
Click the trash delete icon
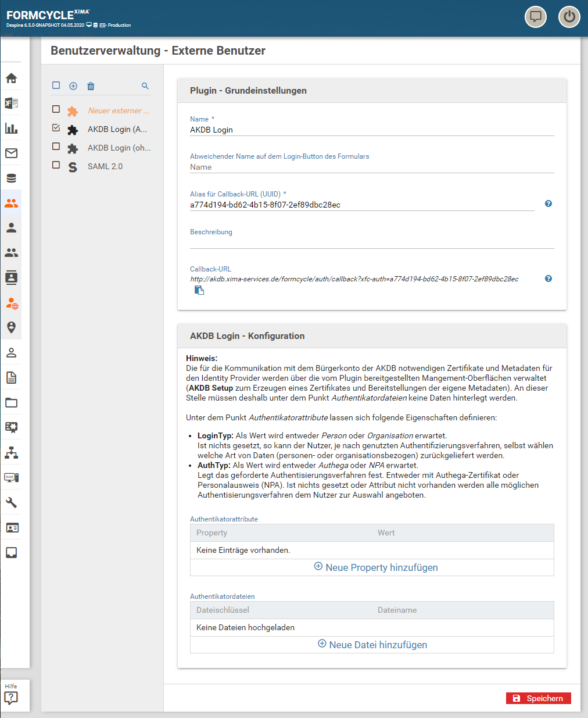click(91, 86)
